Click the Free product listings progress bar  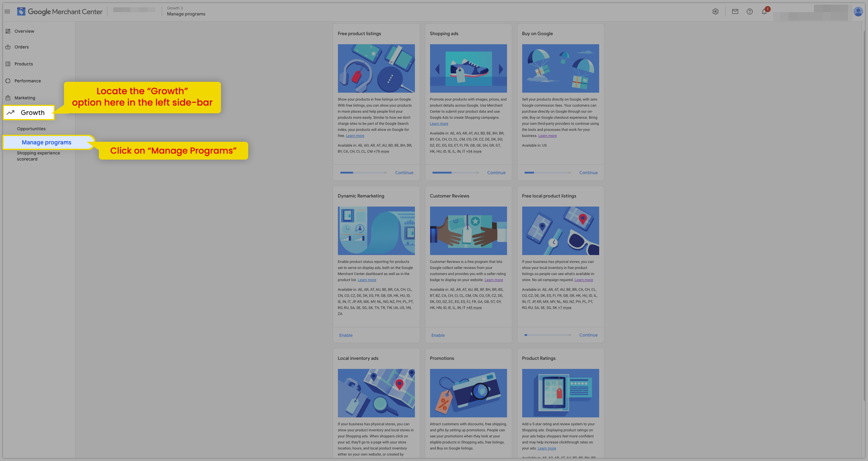click(363, 172)
